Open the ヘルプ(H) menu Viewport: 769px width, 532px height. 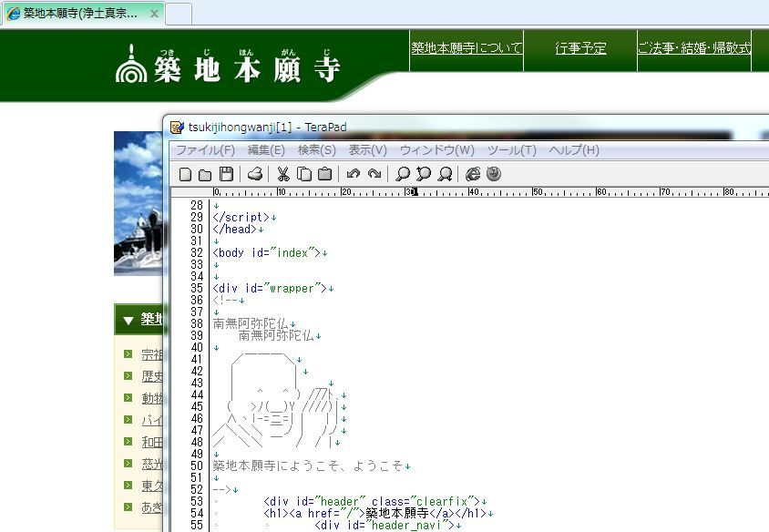click(574, 150)
